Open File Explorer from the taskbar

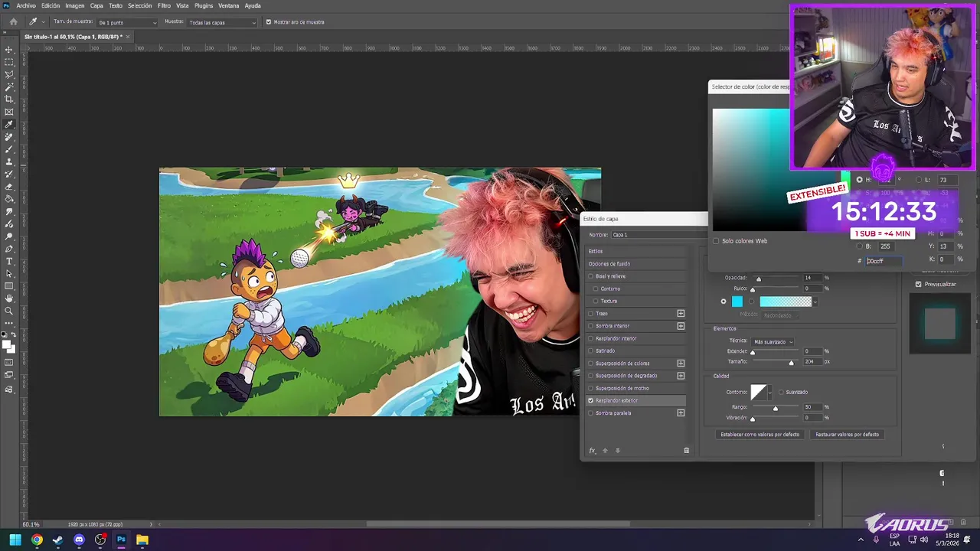142,540
